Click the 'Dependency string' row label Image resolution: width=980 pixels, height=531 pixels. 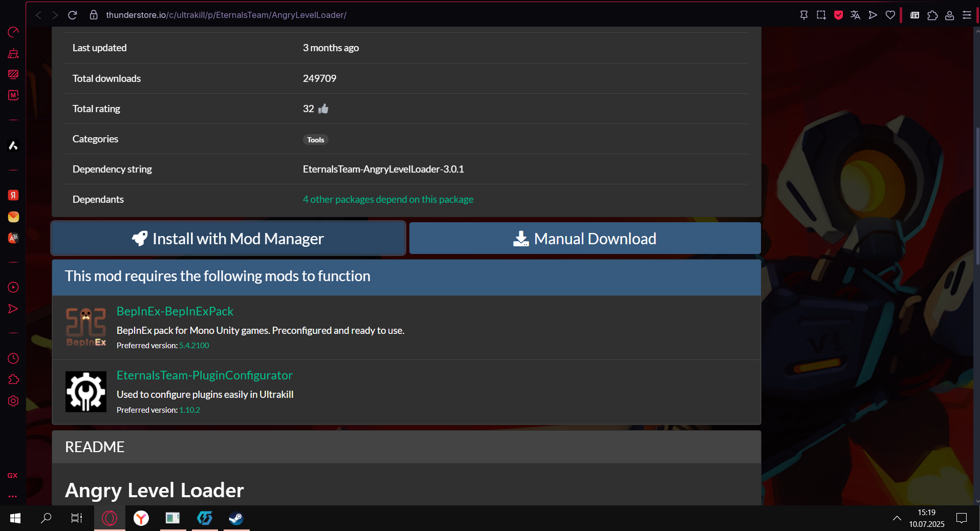112,169
